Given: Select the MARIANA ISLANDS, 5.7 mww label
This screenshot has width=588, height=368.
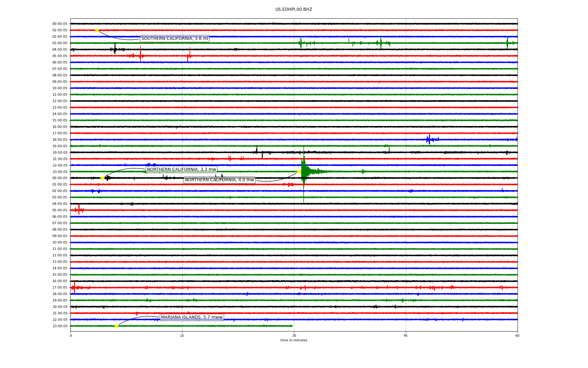Looking at the screenshot, I should click(x=192, y=317).
